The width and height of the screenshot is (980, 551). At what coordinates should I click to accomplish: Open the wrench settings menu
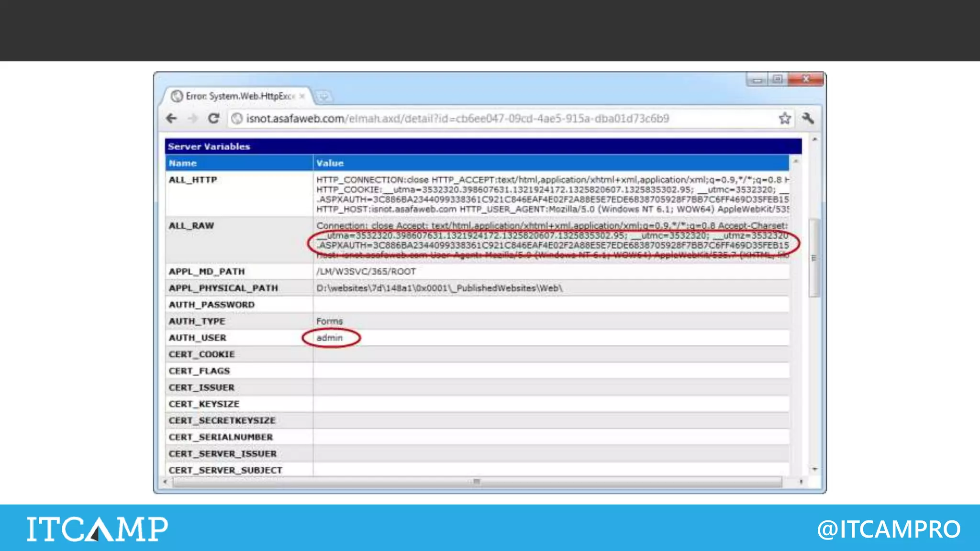point(808,118)
